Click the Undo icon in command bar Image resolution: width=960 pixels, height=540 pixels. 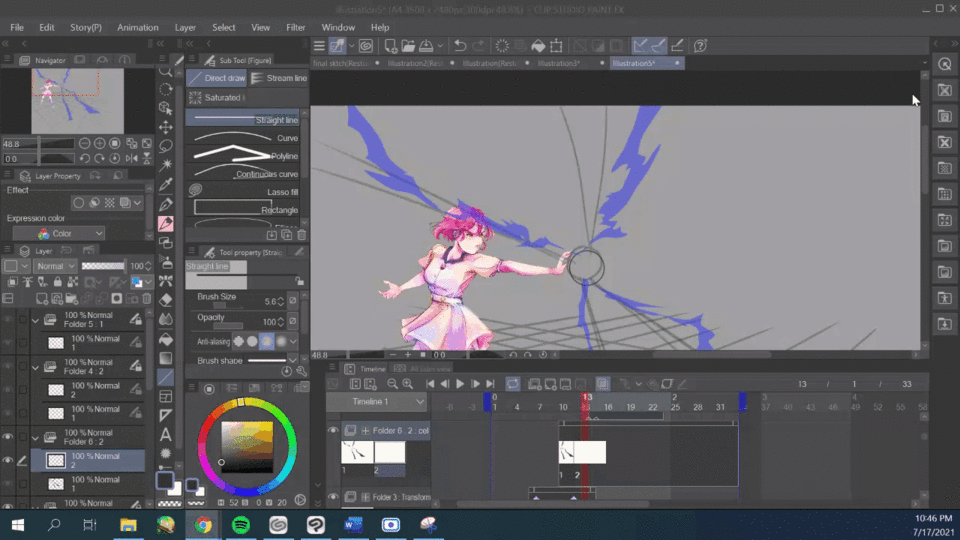click(x=460, y=46)
